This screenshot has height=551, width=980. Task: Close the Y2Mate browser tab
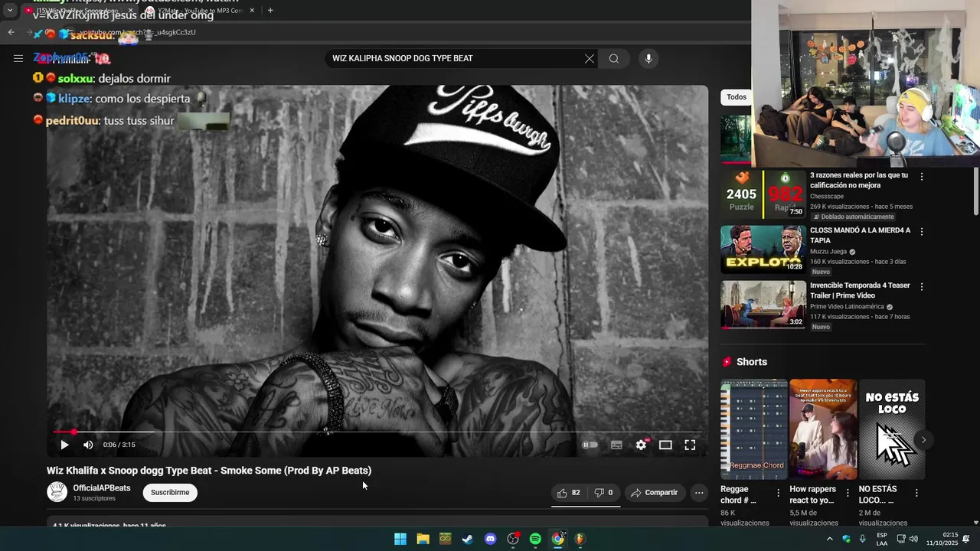[253, 11]
